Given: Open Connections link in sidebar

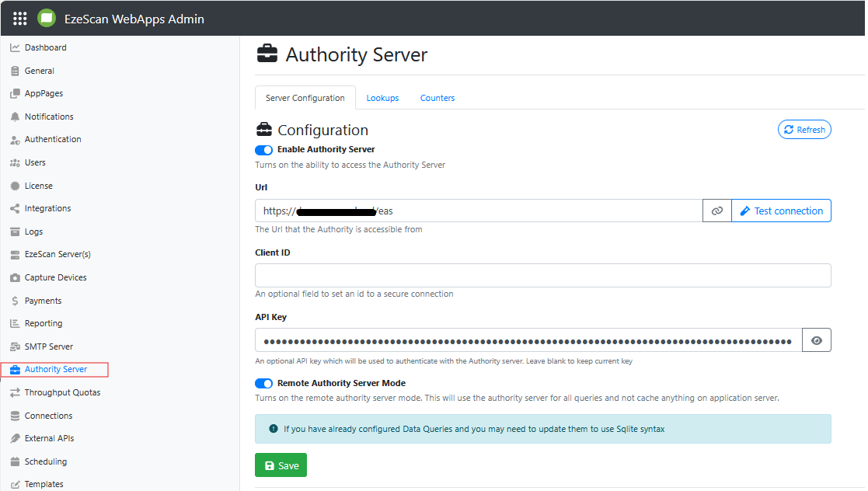Looking at the screenshot, I should tap(48, 416).
